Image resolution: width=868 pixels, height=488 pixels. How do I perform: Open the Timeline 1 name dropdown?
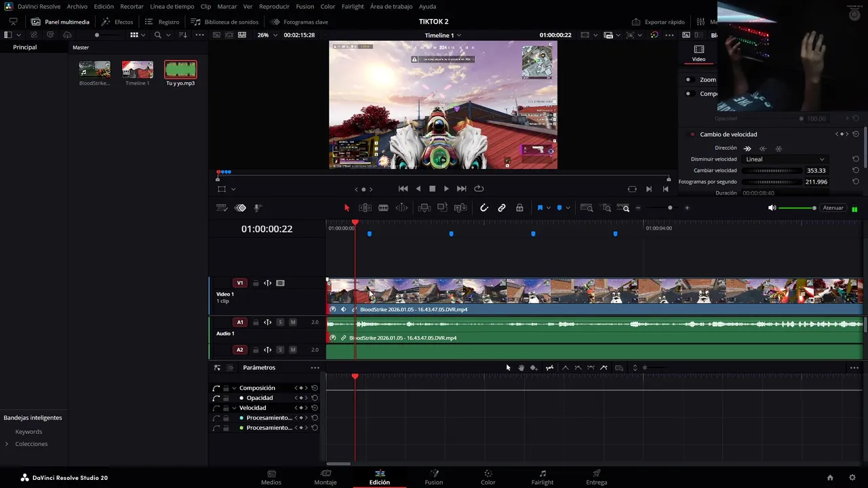click(443, 35)
